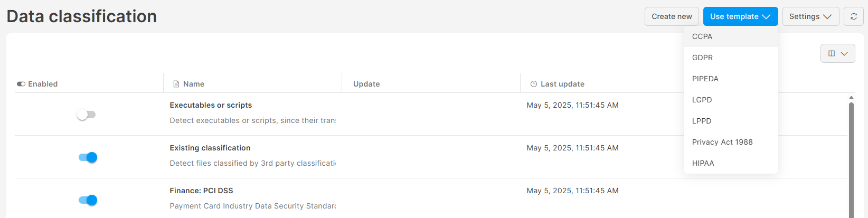Open the Executables or scripts classification
This screenshot has height=218, width=868.
211,105
